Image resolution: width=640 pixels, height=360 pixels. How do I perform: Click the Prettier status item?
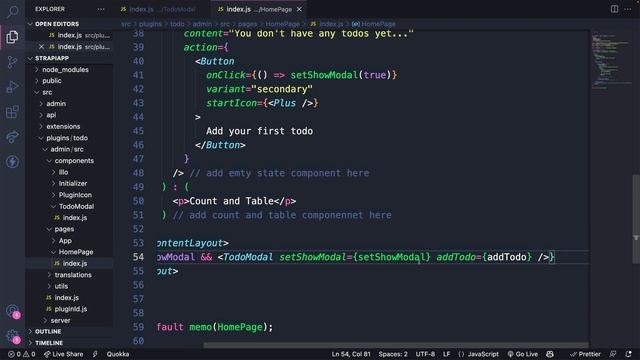pos(585,354)
